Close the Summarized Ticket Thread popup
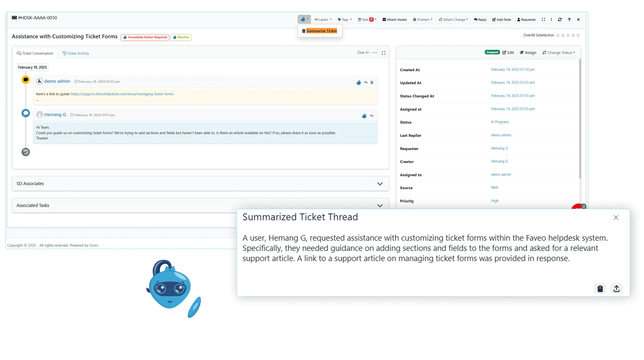The image size is (644, 360). (616, 218)
